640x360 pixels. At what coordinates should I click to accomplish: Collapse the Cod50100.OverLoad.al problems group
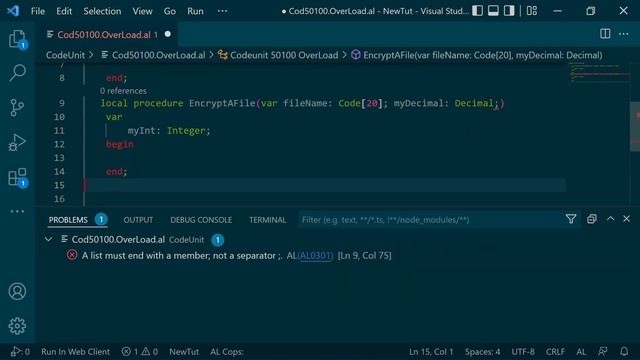tap(49, 239)
